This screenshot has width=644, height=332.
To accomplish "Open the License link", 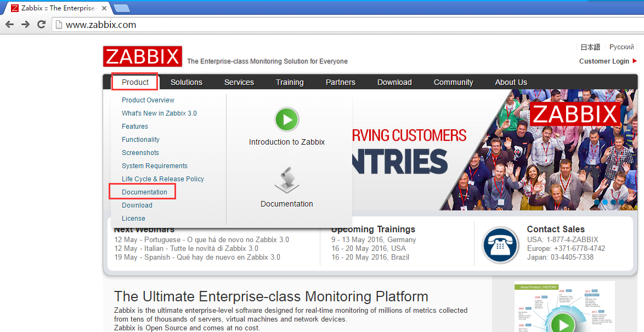I will (133, 219).
